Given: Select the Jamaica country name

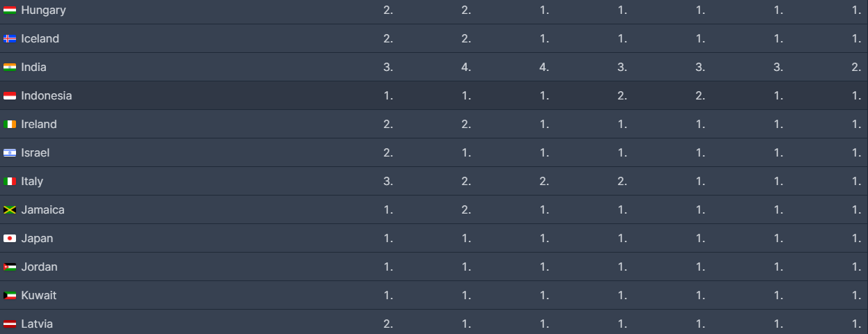Looking at the screenshot, I should 42,210.
